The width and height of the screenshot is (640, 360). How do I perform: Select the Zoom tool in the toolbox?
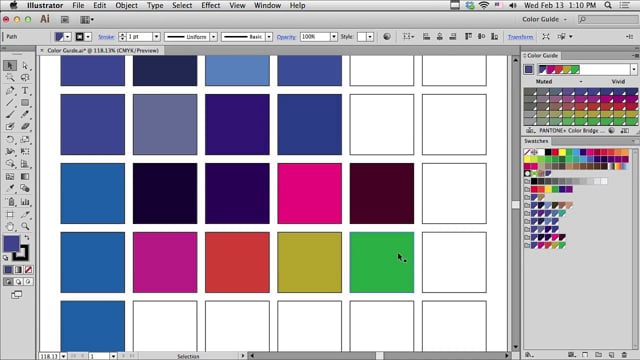point(25,227)
